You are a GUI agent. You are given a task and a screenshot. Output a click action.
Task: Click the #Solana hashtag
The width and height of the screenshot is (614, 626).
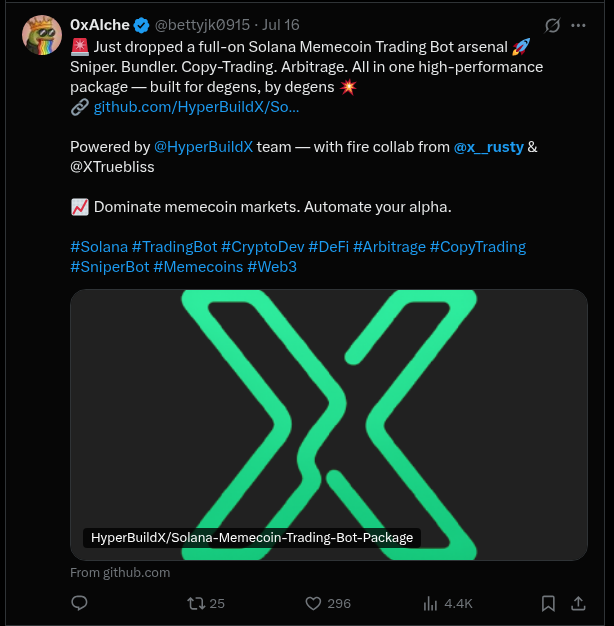click(98, 246)
